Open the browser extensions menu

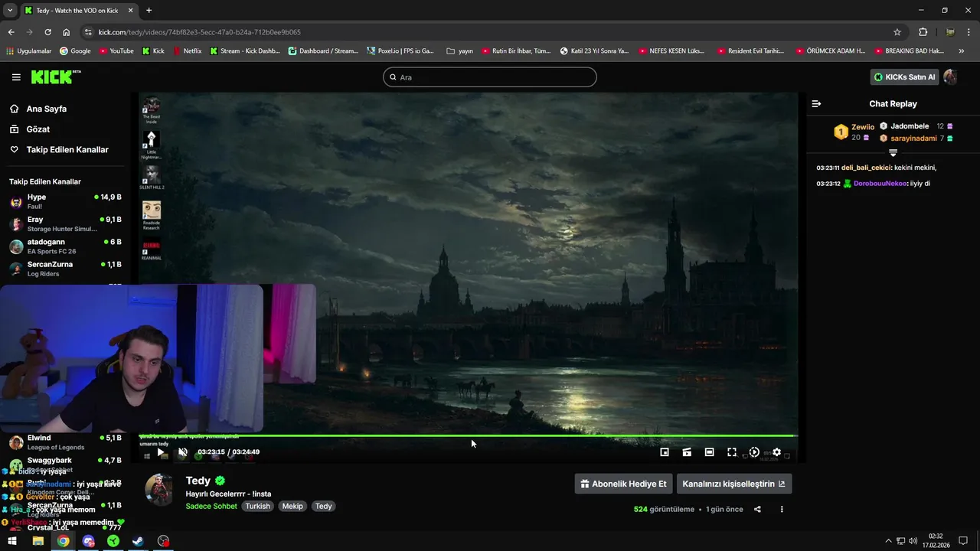923,32
